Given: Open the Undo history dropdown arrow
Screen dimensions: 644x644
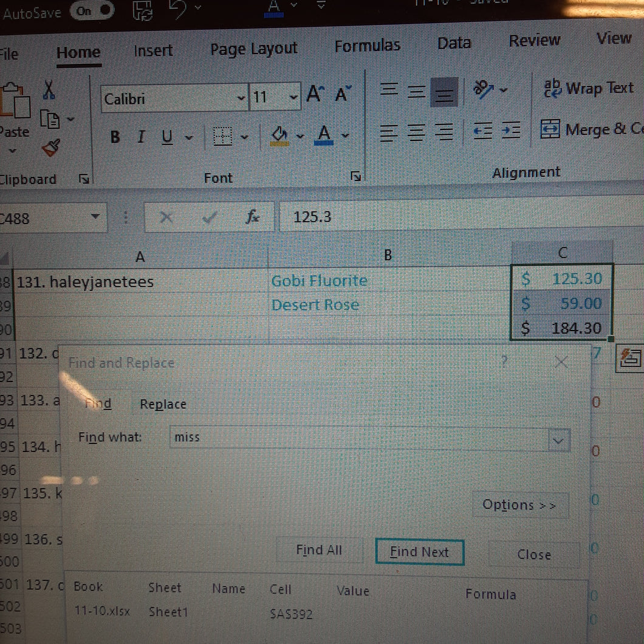Looking at the screenshot, I should tap(198, 7).
